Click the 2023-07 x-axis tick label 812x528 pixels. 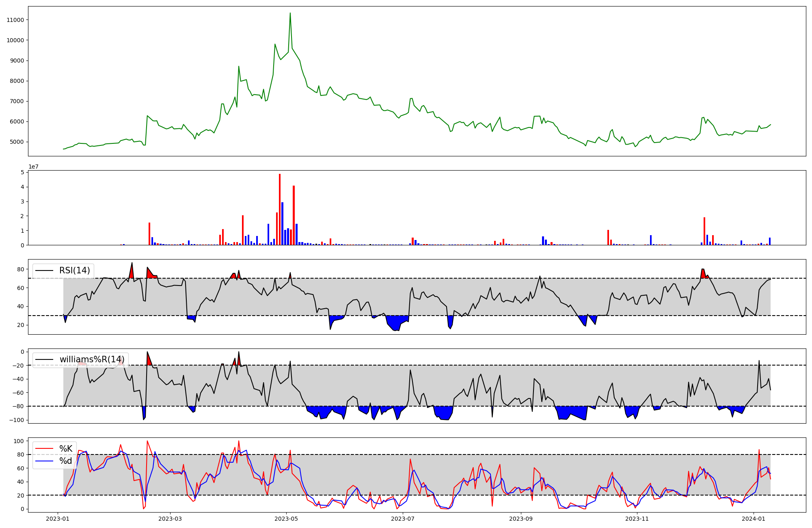[x=402, y=519]
